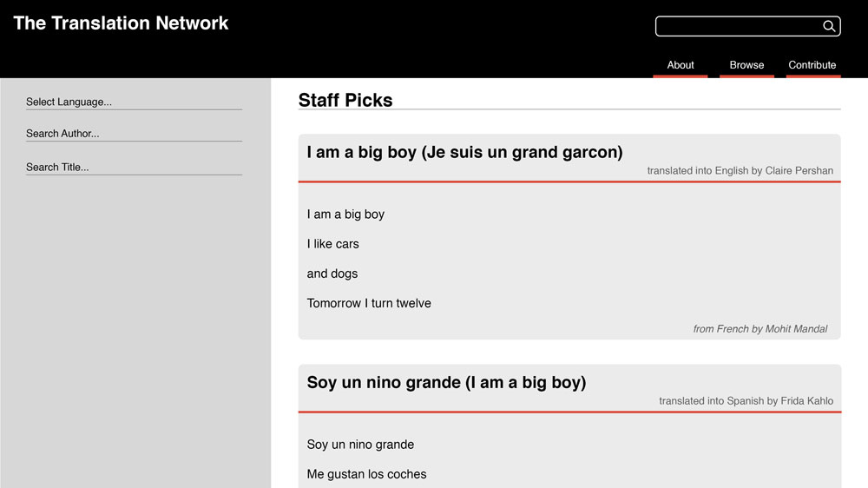Go to the Contribute tab

click(x=812, y=65)
